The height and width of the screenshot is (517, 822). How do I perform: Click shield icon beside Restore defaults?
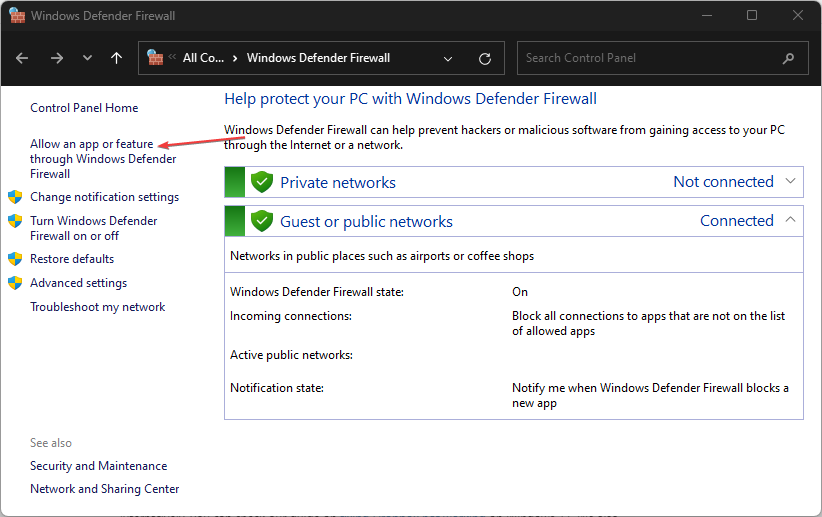[x=15, y=259]
